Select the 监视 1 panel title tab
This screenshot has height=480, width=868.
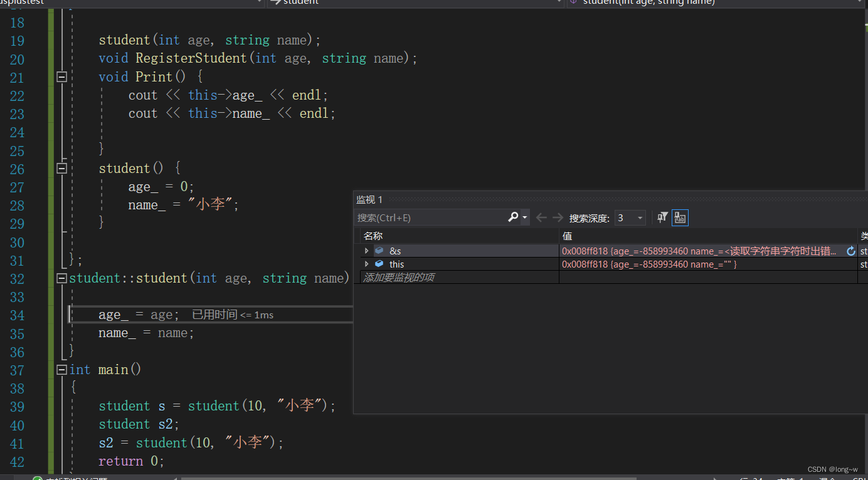369,199
